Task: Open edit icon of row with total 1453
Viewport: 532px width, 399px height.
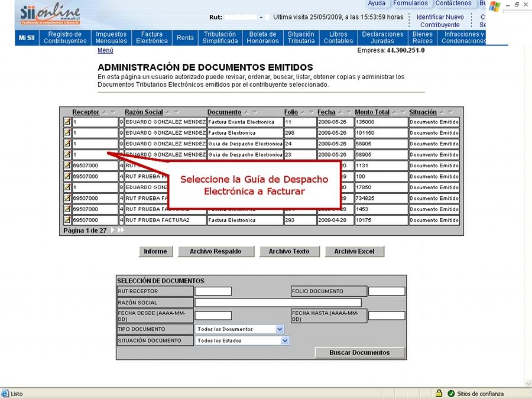Action: (x=67, y=209)
